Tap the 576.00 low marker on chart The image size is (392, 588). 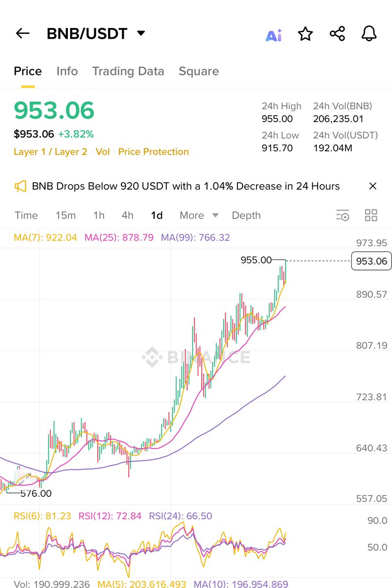coord(36,494)
